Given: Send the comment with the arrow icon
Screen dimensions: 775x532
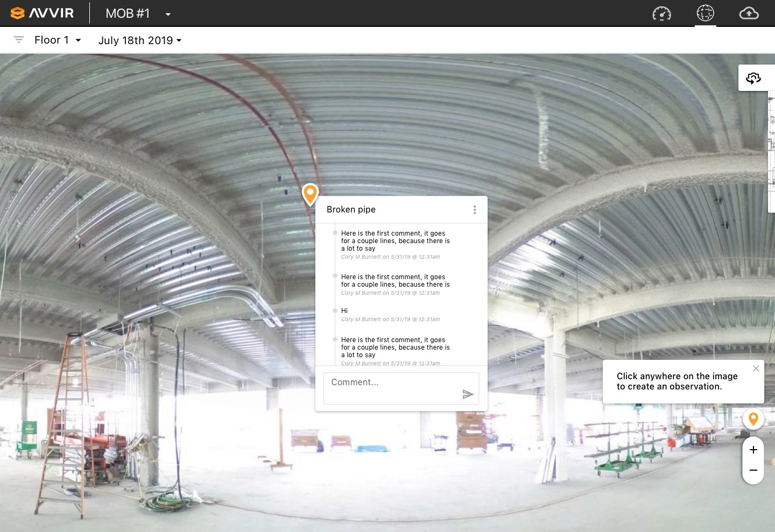Looking at the screenshot, I should click(468, 394).
